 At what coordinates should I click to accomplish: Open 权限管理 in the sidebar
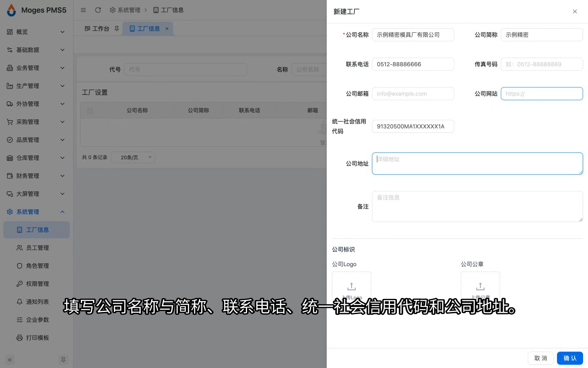[x=37, y=284]
